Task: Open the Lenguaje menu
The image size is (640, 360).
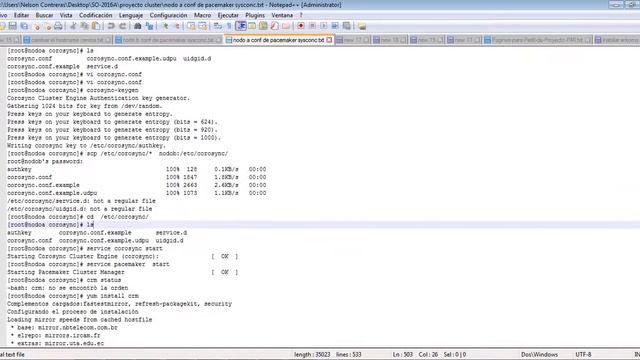Action: click(131, 15)
